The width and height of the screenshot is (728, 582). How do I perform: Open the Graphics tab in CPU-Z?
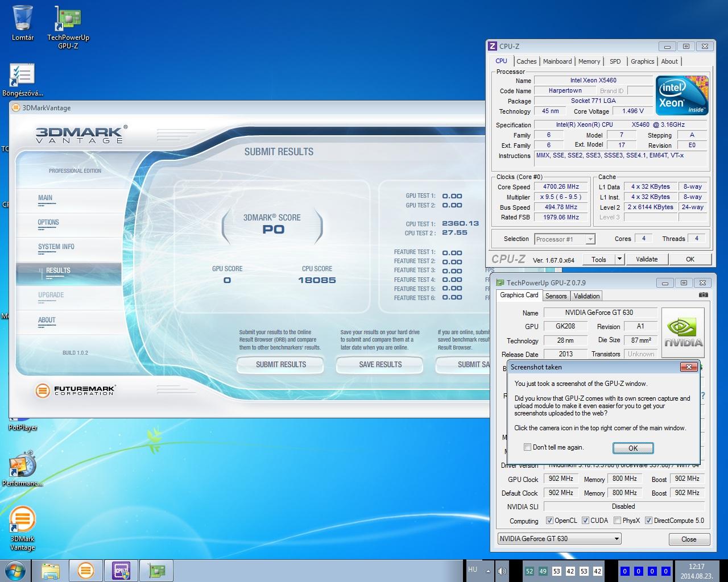coord(643,61)
